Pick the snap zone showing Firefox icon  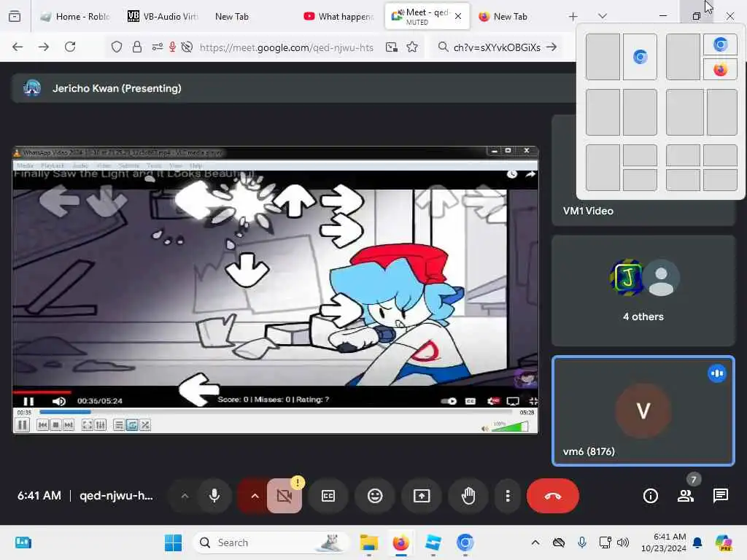pos(720,69)
